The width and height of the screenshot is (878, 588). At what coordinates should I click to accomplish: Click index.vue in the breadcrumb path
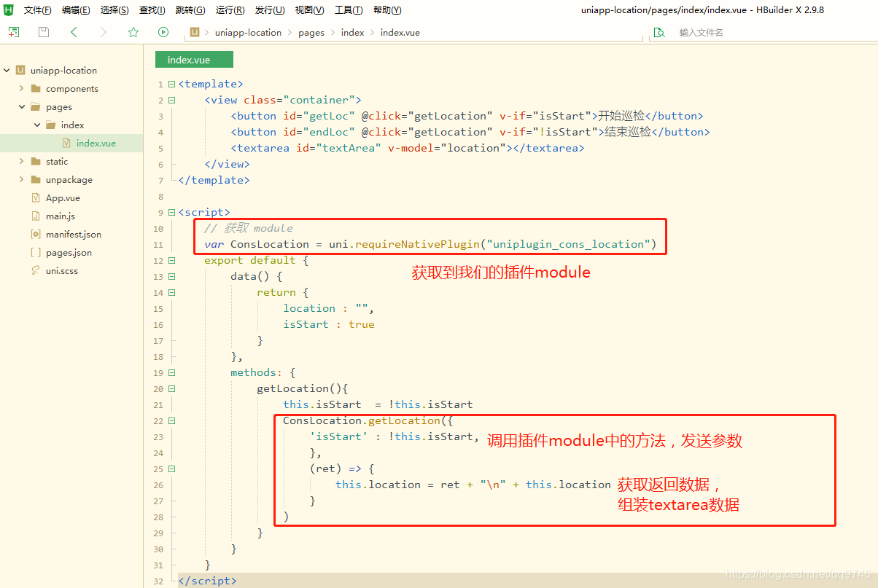pyautogui.click(x=400, y=33)
